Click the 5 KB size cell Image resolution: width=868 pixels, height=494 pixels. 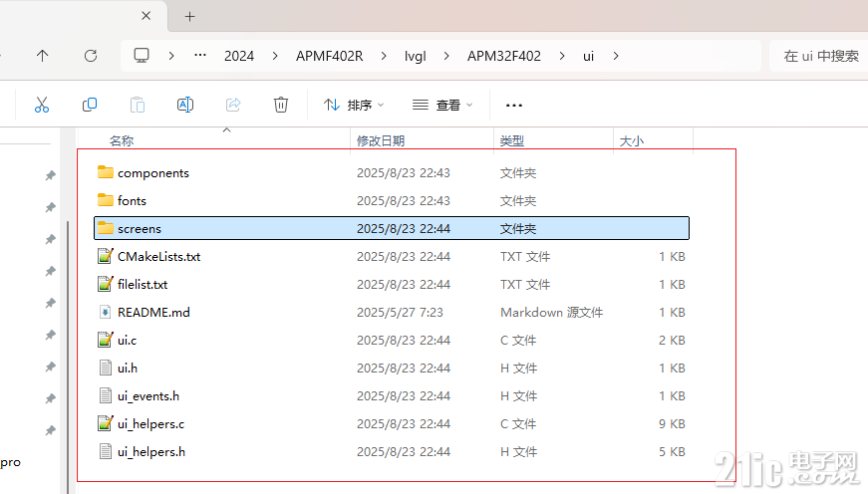[672, 452]
